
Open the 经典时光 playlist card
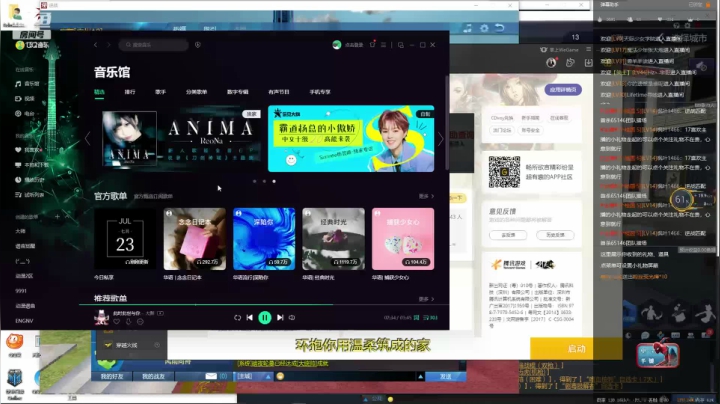[333, 239]
